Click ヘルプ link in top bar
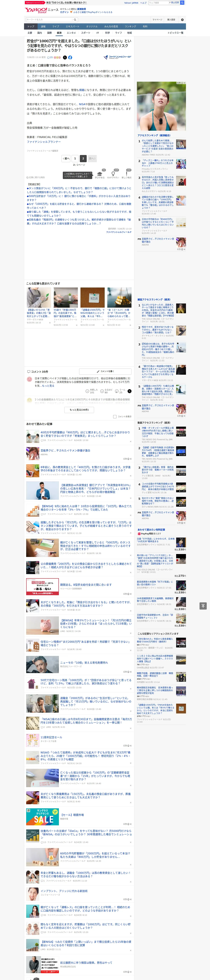Viewport: 210px width, 980px height. [143, 3]
